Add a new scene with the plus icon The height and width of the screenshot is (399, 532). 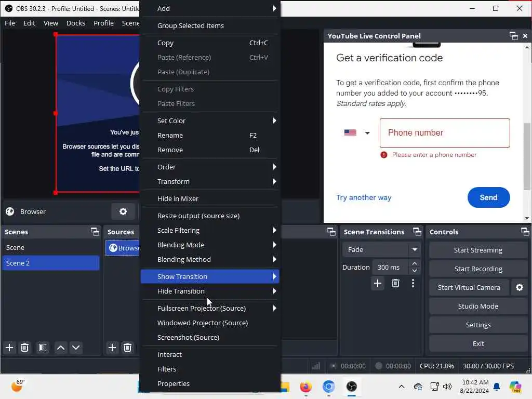[x=9, y=348]
